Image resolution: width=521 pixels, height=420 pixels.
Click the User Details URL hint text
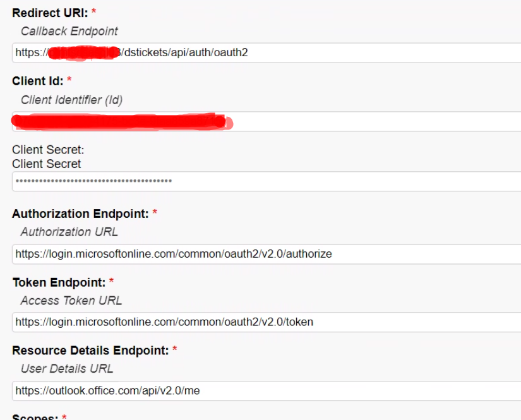point(67,369)
